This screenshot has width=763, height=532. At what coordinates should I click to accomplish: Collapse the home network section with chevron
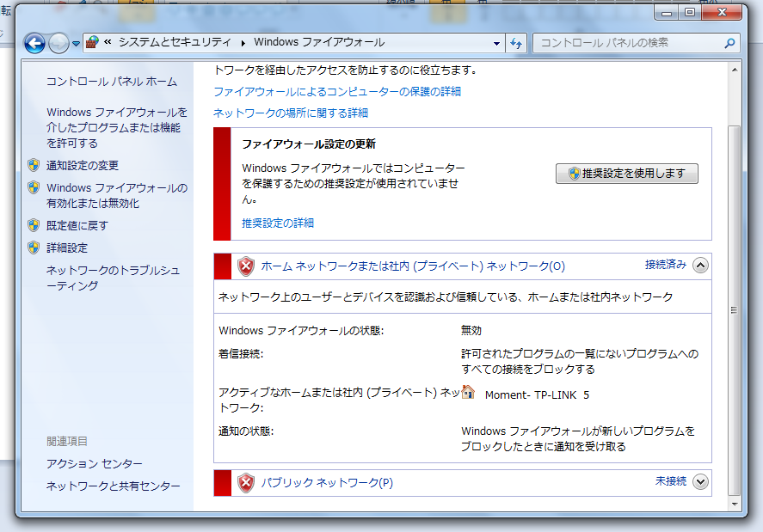[701, 265]
